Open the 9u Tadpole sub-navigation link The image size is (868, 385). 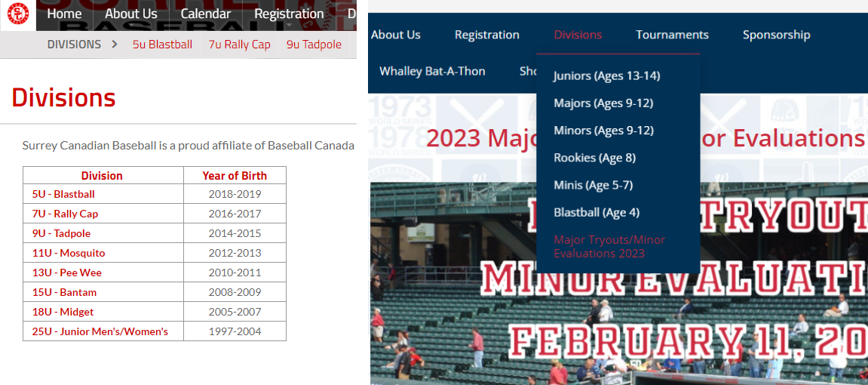(x=314, y=45)
